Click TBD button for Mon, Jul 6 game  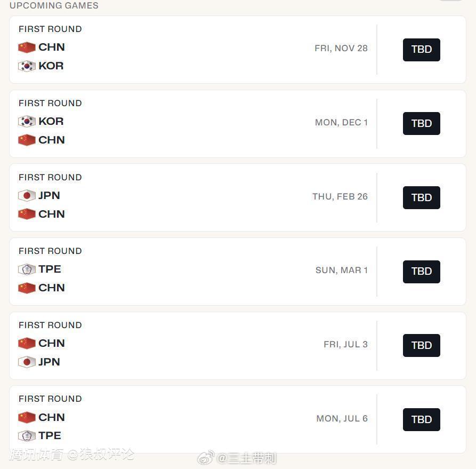(421, 419)
